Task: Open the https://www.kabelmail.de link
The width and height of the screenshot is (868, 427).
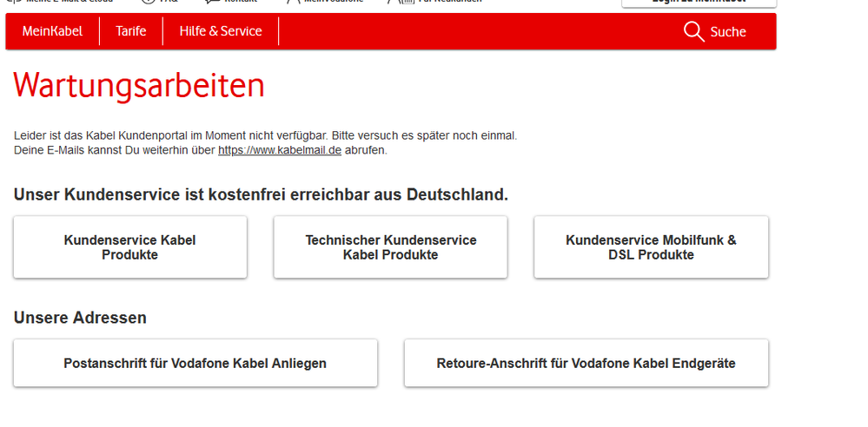Action: [280, 150]
